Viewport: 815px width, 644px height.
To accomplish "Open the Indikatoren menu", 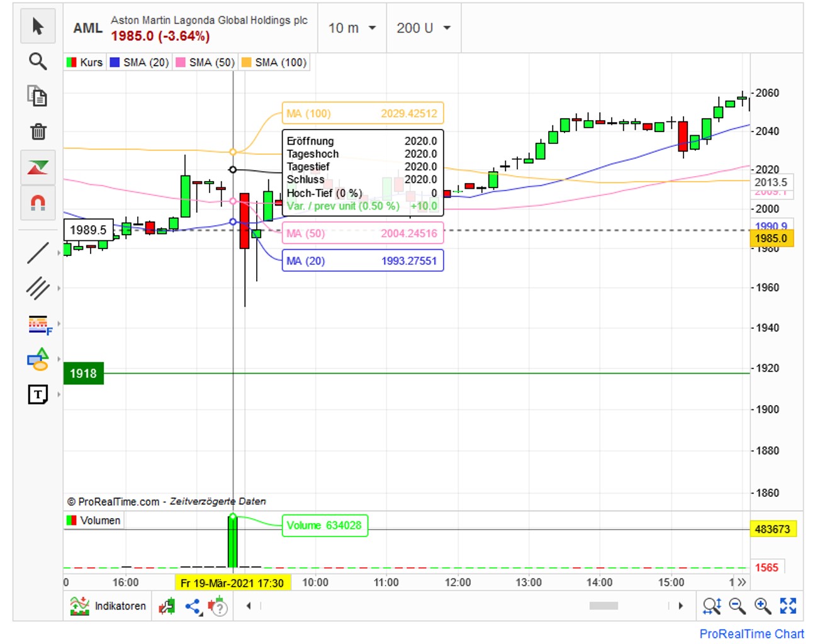I will [x=108, y=606].
